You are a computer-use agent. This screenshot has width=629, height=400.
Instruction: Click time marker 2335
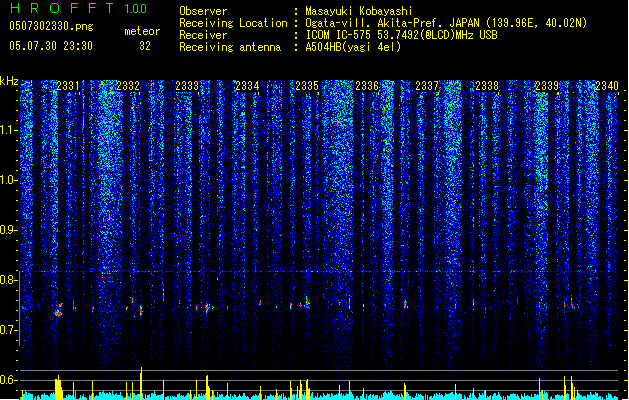(307, 86)
